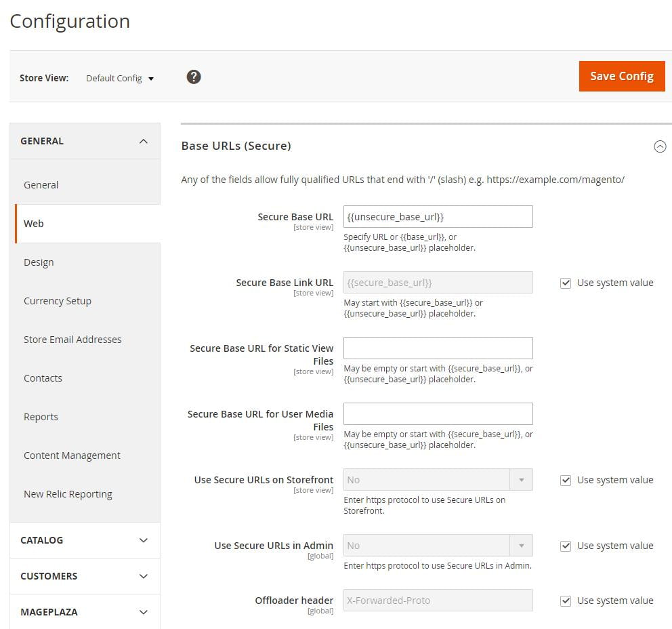The width and height of the screenshot is (672, 629).
Task: Go to Currency Setup in the sidebar
Action: [x=58, y=301]
